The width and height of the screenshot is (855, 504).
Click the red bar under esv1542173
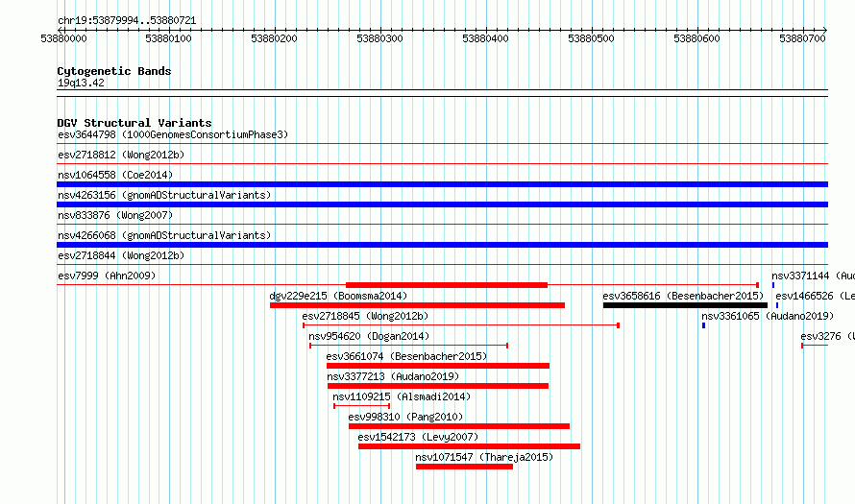point(469,446)
